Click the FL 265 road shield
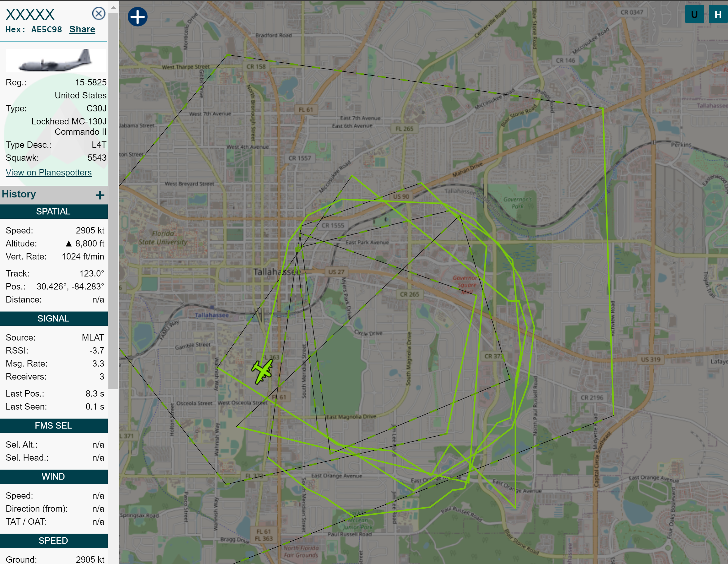The width and height of the screenshot is (728, 564). click(404, 129)
